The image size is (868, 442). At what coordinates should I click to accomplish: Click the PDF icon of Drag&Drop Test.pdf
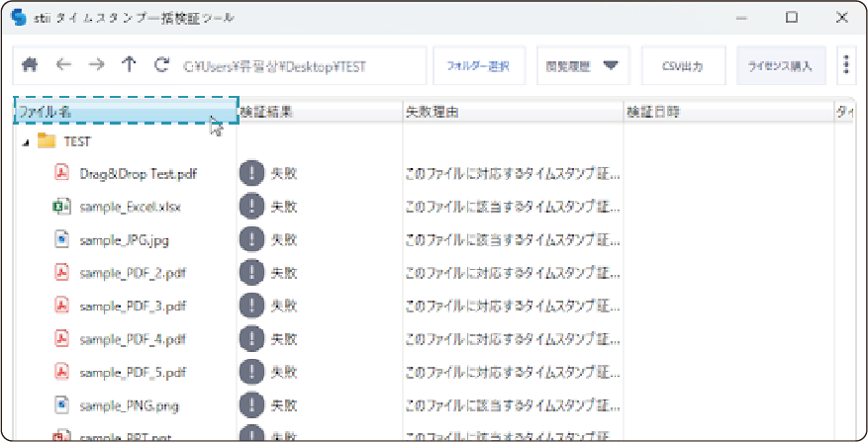[x=61, y=173]
